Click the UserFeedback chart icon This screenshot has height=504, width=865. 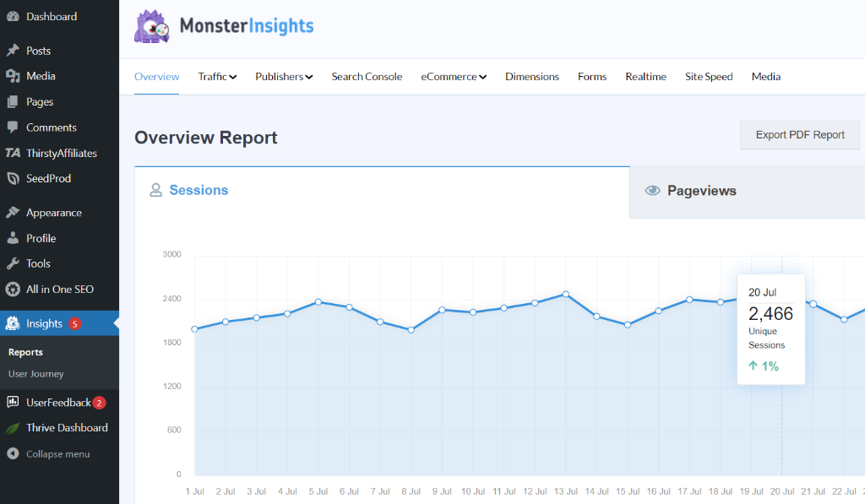13,402
